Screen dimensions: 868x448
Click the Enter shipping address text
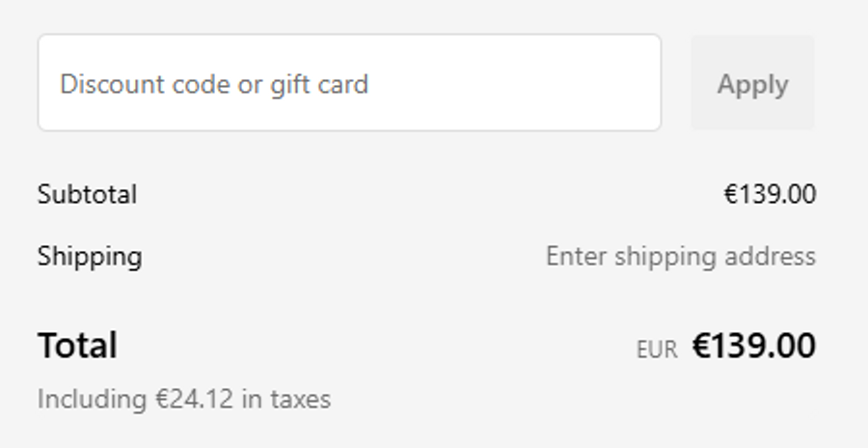coord(680,256)
